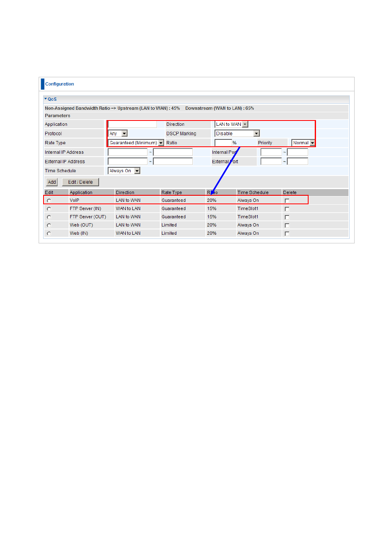Click the Internal IP Address start field
392x555 pixels.
coord(128,152)
